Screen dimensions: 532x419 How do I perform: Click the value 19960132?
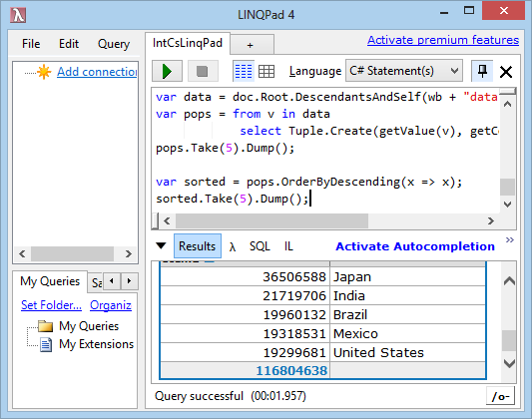click(x=294, y=315)
